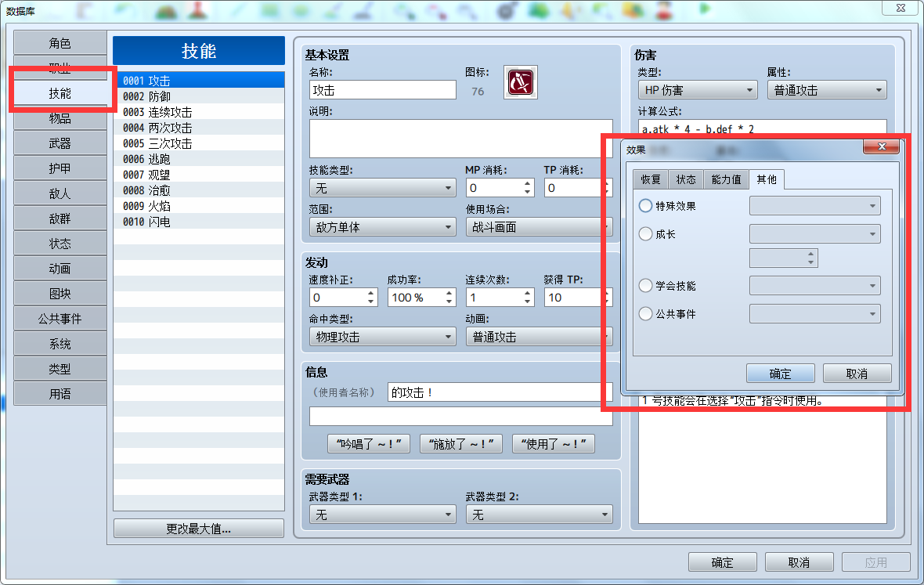
Task: Open the 状态 database section in the sidebar
Action: pos(60,244)
